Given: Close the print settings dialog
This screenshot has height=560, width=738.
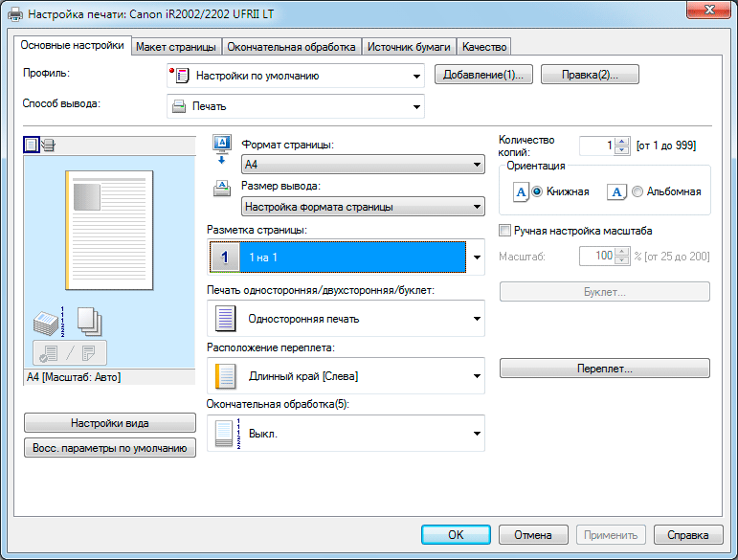Looking at the screenshot, I should tap(709, 10).
